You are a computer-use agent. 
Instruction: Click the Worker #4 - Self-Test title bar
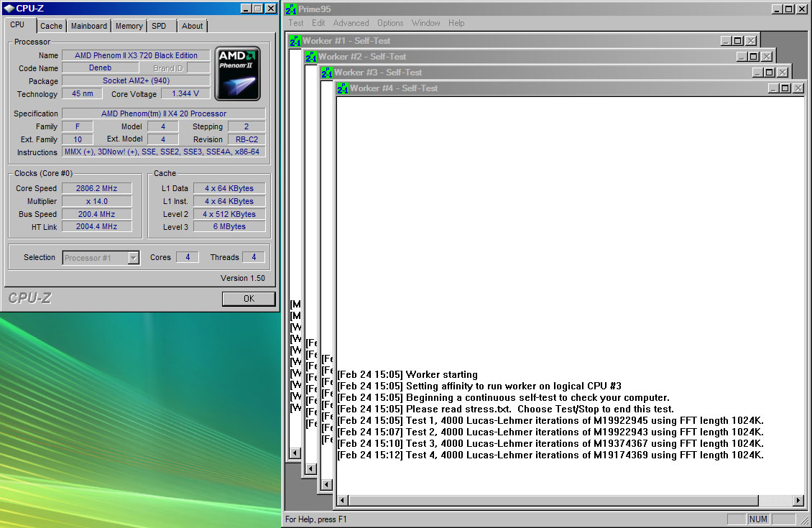coord(571,88)
